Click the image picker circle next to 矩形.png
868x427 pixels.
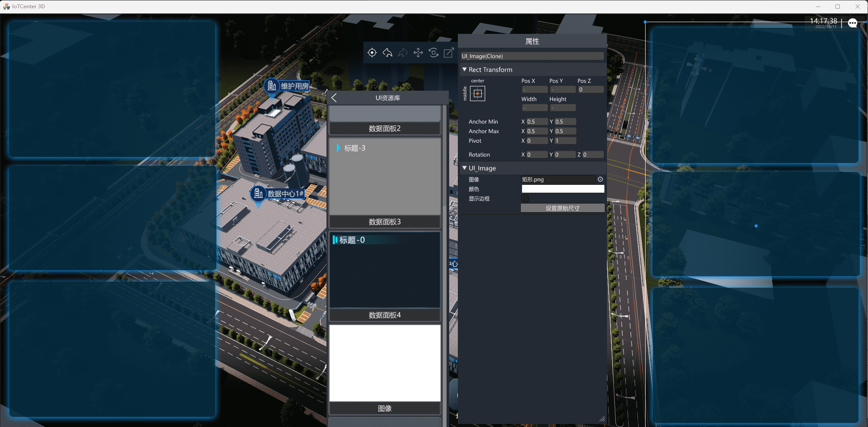[600, 179]
